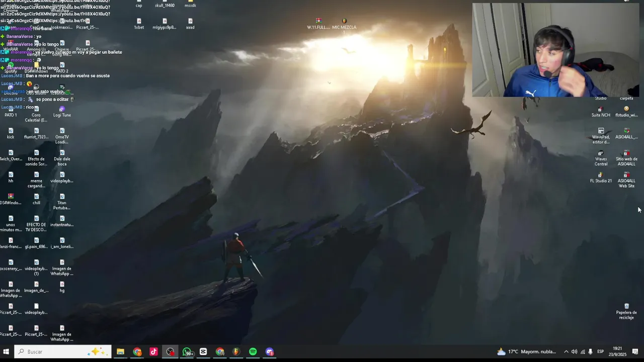Click the microphone tray icon
This screenshot has height=362, width=644.
[x=590, y=351]
